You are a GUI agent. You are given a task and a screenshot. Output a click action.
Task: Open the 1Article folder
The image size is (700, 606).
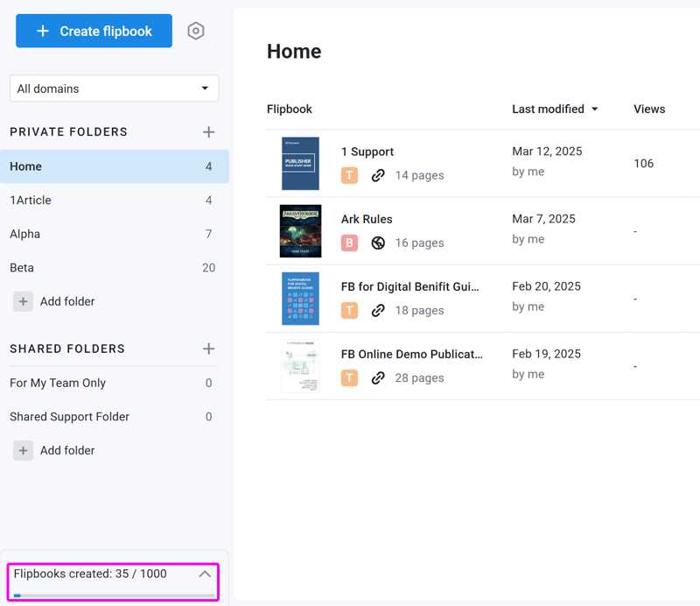(x=115, y=201)
